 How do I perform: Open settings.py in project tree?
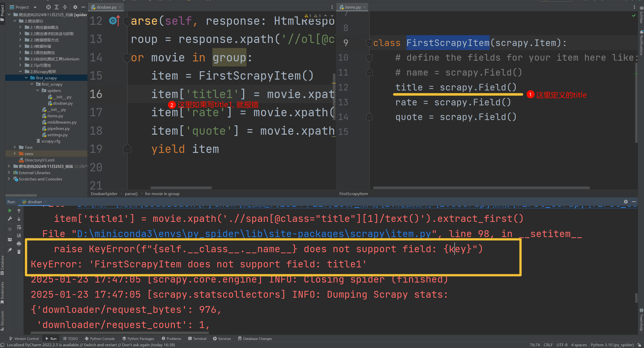point(57,135)
